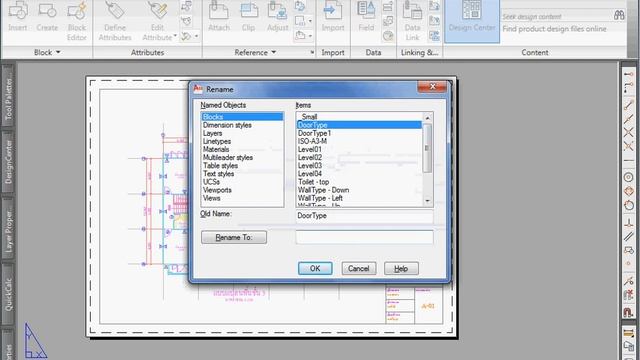Click the Edit Attribute tool
This screenshot has height=360, width=640.
point(158,20)
